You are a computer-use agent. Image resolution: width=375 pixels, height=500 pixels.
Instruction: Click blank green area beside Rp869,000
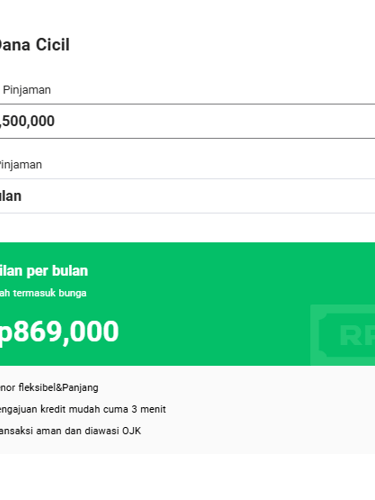tap(213, 331)
